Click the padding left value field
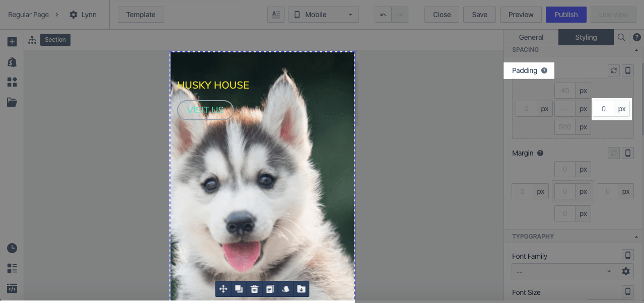 click(527, 109)
